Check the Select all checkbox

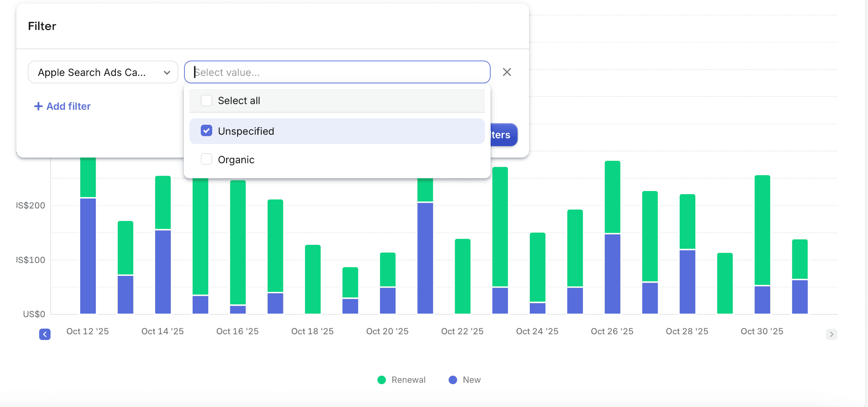[x=206, y=101]
